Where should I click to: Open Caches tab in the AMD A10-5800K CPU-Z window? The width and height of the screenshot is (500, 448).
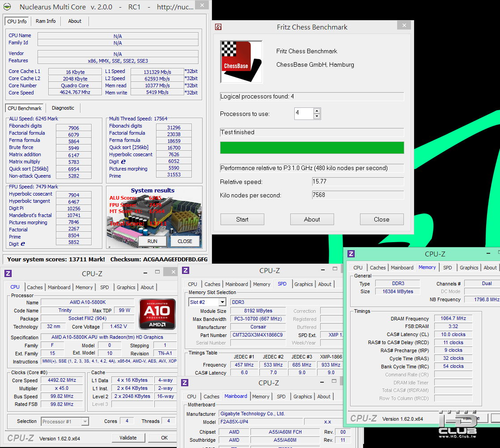click(35, 287)
